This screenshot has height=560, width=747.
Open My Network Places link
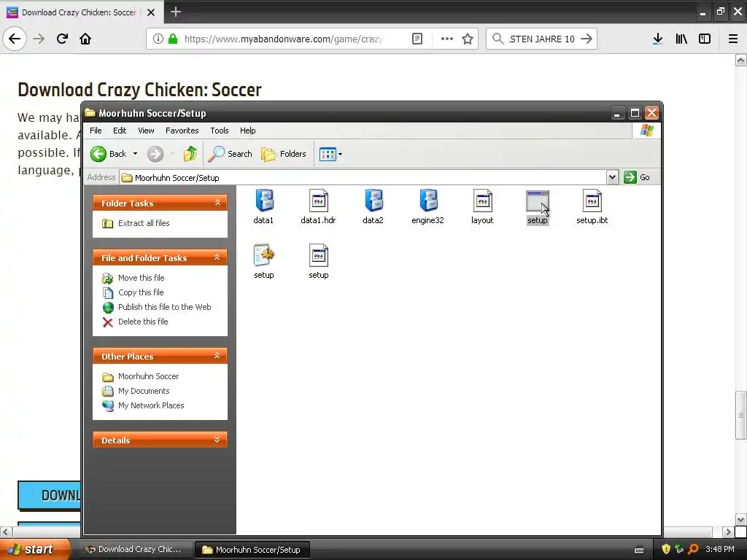151,405
